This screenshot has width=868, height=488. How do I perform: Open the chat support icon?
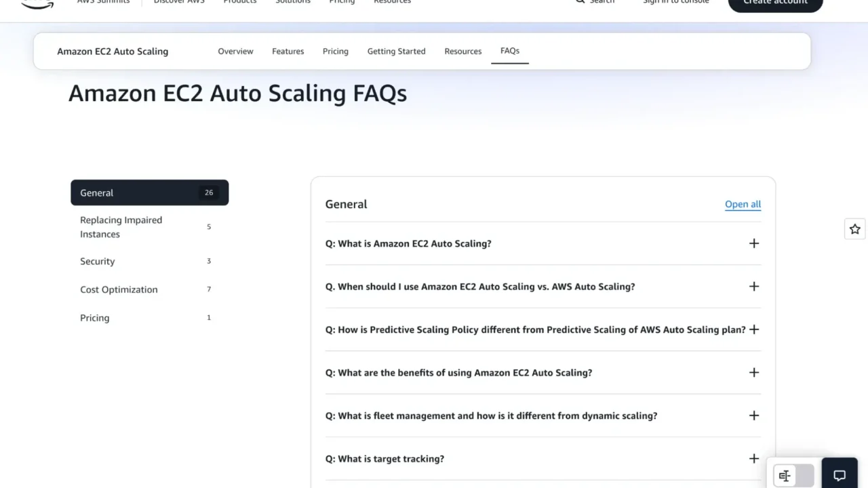pyautogui.click(x=839, y=475)
